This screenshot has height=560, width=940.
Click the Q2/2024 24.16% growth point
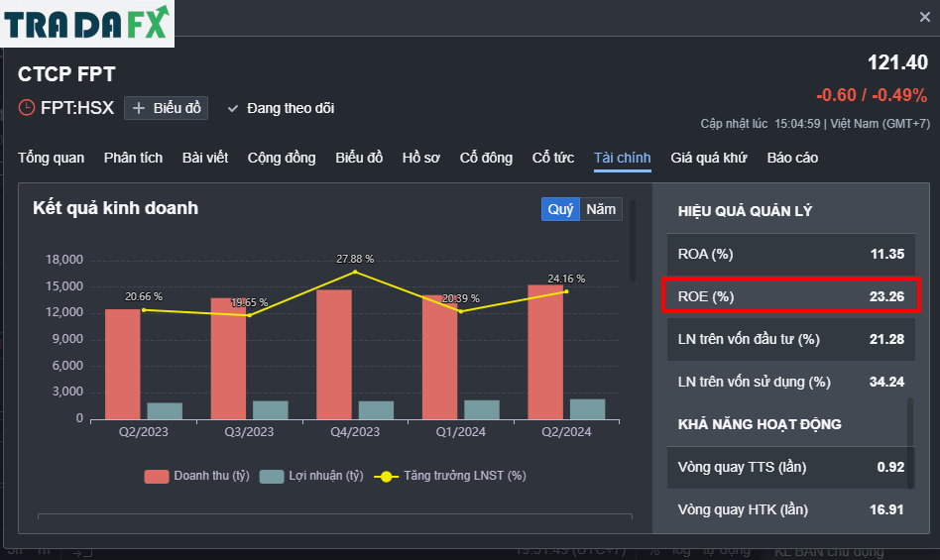[566, 291]
